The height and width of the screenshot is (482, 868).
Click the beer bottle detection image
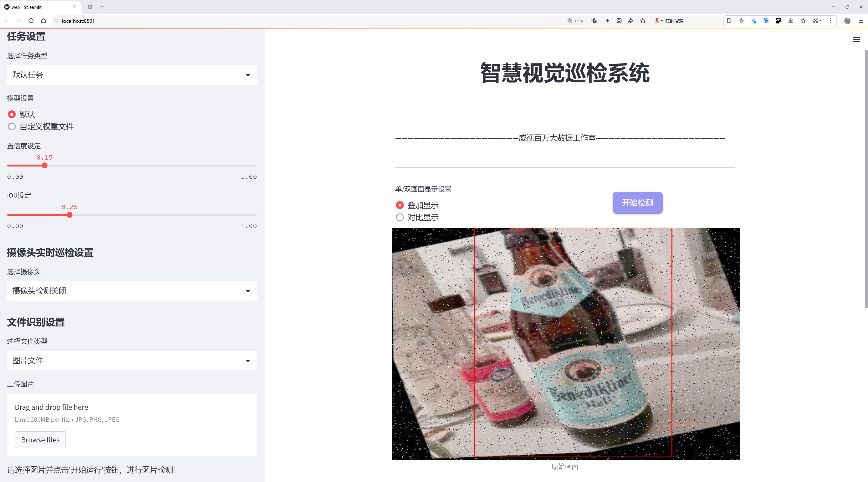point(566,344)
